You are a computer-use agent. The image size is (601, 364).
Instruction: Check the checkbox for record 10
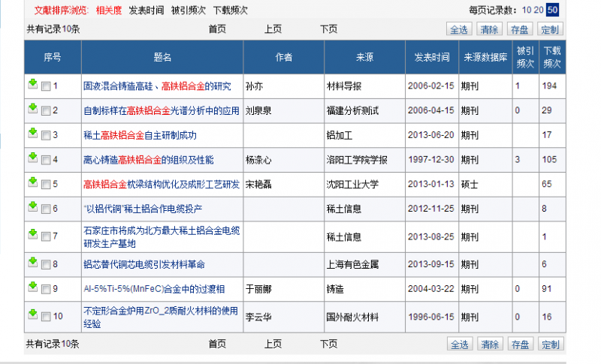coord(46,317)
